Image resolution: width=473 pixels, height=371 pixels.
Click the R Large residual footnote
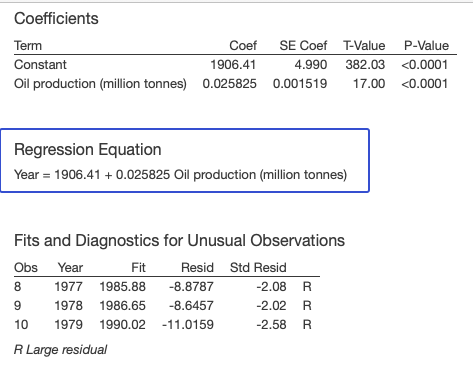point(61,350)
